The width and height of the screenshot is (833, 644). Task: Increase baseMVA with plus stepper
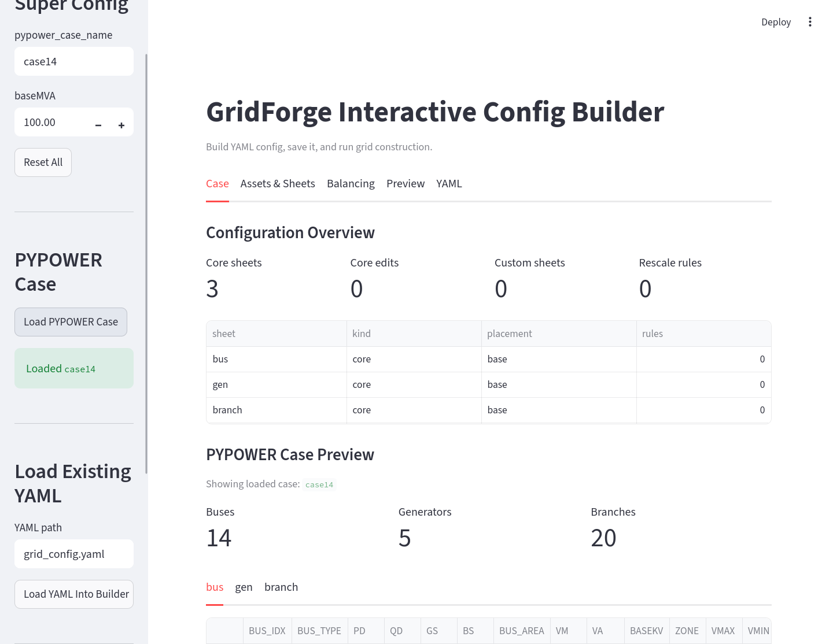(121, 125)
